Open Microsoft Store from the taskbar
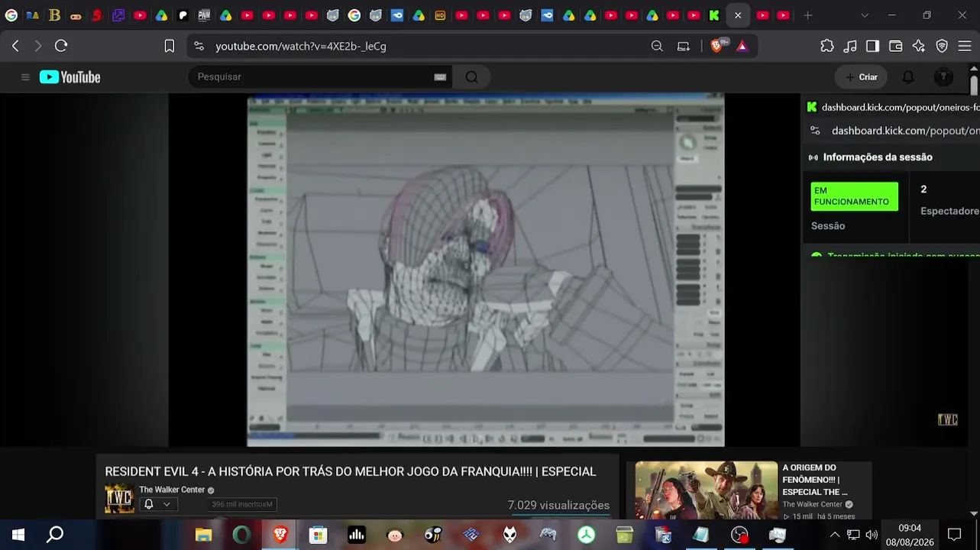 point(319,535)
